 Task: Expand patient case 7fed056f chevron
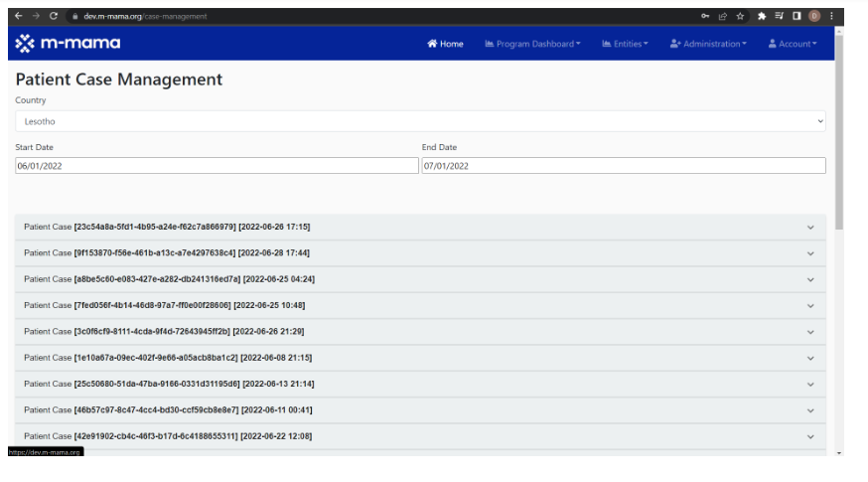[810, 305]
